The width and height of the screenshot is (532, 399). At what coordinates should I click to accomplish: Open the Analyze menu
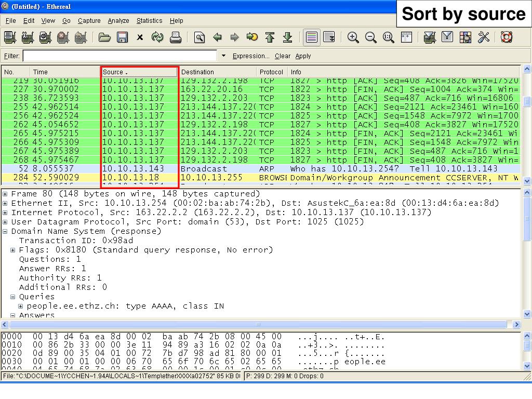pyautogui.click(x=118, y=21)
